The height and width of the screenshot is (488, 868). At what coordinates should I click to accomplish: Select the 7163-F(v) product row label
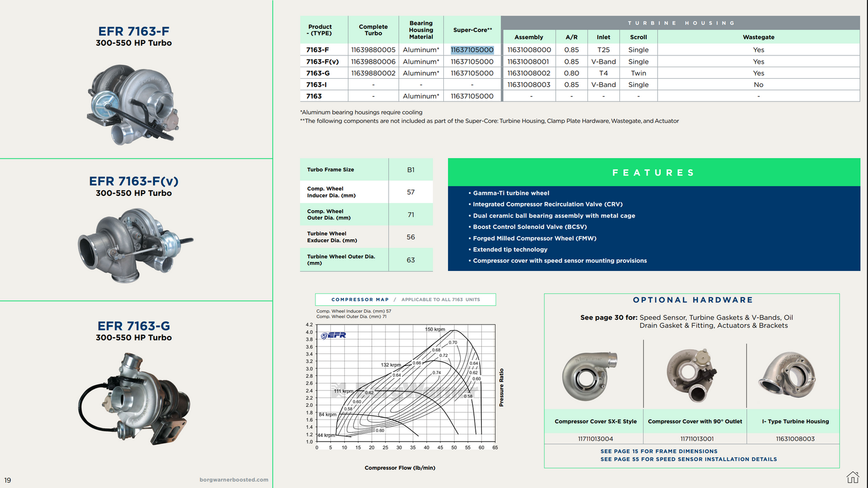pyautogui.click(x=323, y=61)
